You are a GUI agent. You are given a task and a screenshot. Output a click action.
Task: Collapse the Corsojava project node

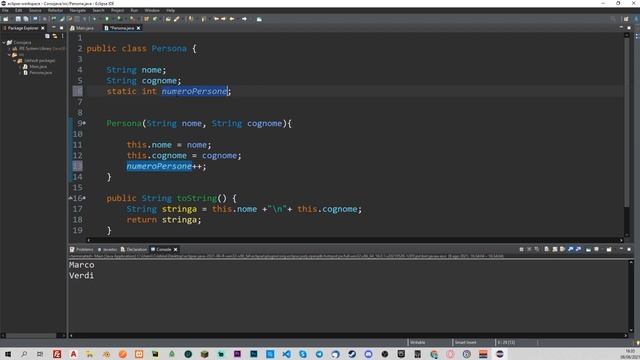(4, 42)
